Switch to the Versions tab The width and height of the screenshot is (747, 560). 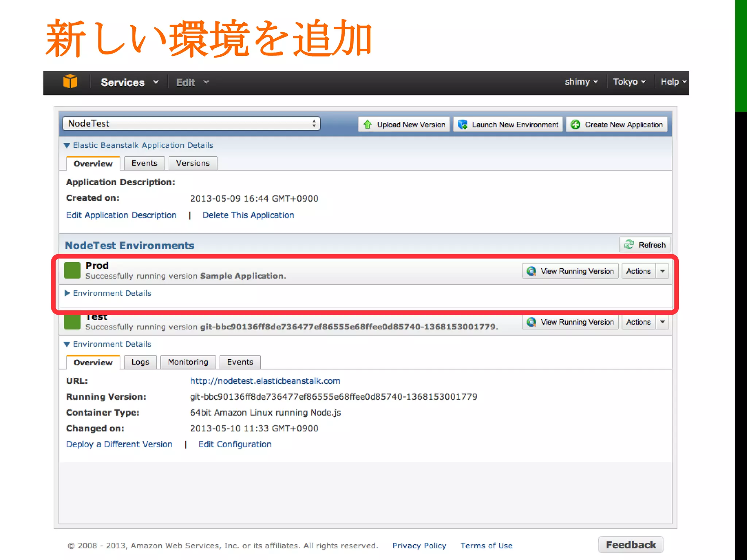pos(193,163)
